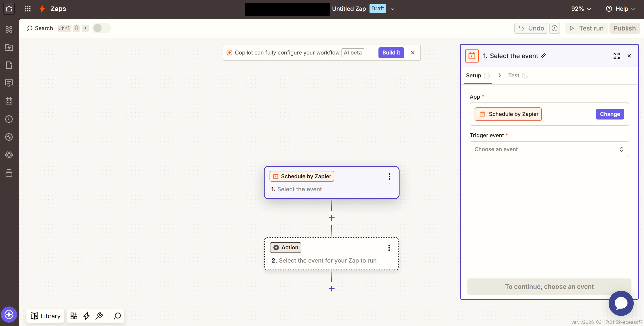Click the home icon in top-left corner

9,9
